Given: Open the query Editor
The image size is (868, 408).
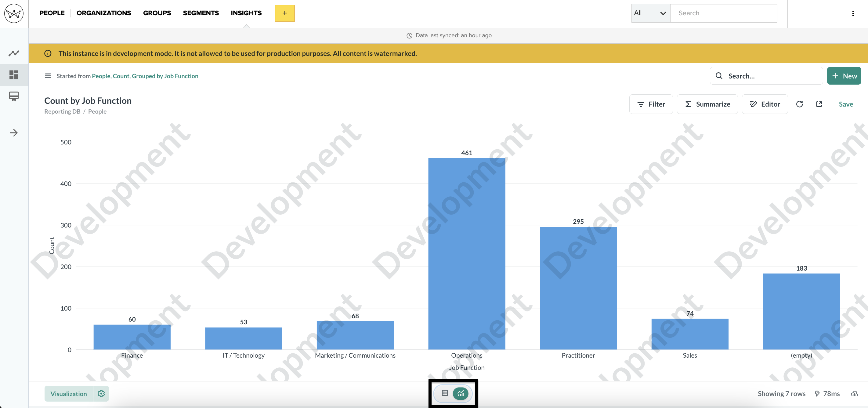Looking at the screenshot, I should tap(765, 104).
